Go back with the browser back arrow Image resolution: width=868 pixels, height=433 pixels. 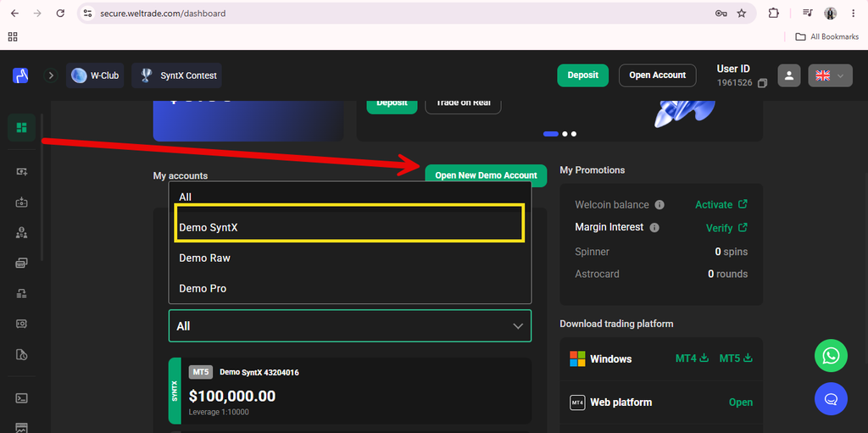tap(14, 14)
